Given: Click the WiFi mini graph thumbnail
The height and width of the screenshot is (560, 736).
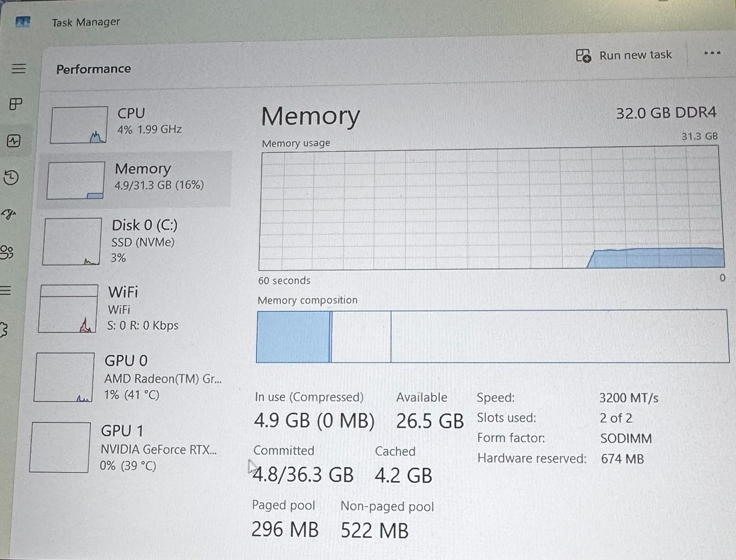Looking at the screenshot, I should (68, 309).
